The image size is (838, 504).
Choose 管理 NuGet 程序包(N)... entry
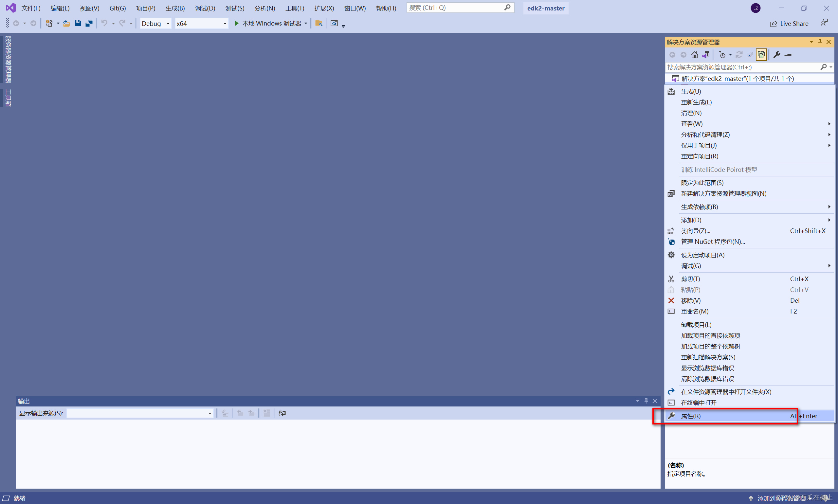[x=749, y=242]
